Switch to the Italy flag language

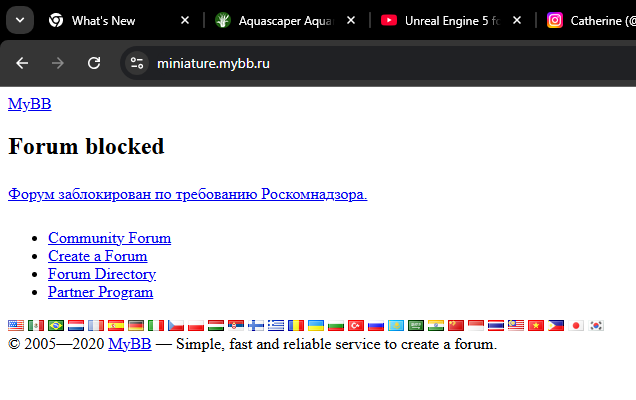tap(156, 325)
